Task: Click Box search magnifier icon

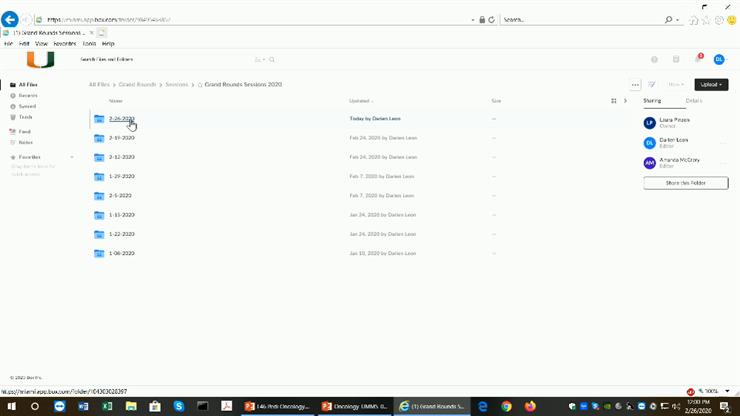Action: pos(272,59)
